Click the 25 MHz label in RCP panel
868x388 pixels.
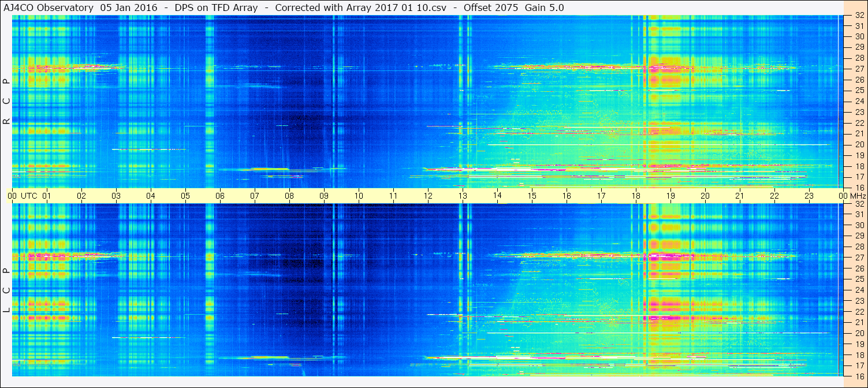point(859,90)
